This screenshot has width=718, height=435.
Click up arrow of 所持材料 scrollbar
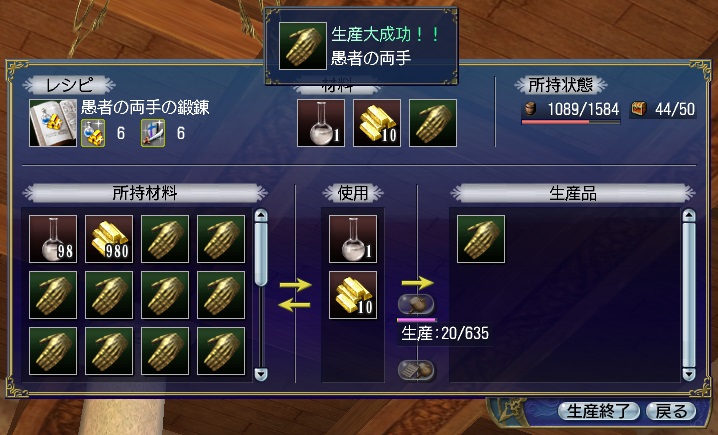(x=261, y=215)
